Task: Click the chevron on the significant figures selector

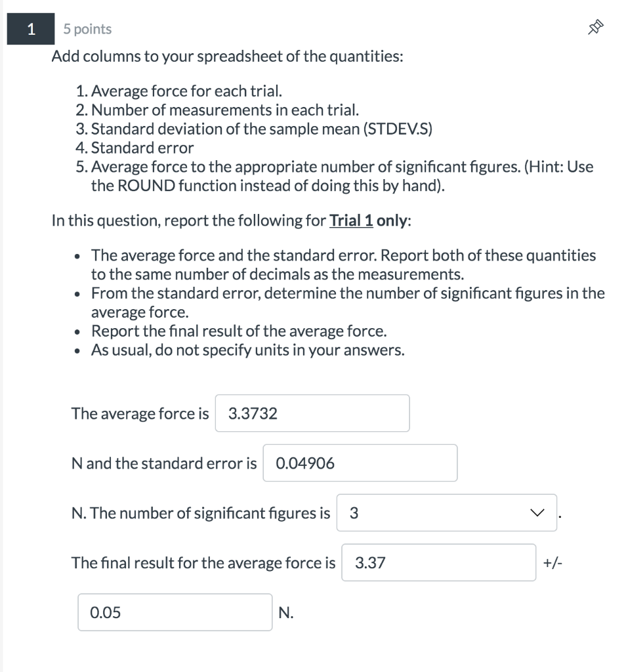Action: coord(537,513)
